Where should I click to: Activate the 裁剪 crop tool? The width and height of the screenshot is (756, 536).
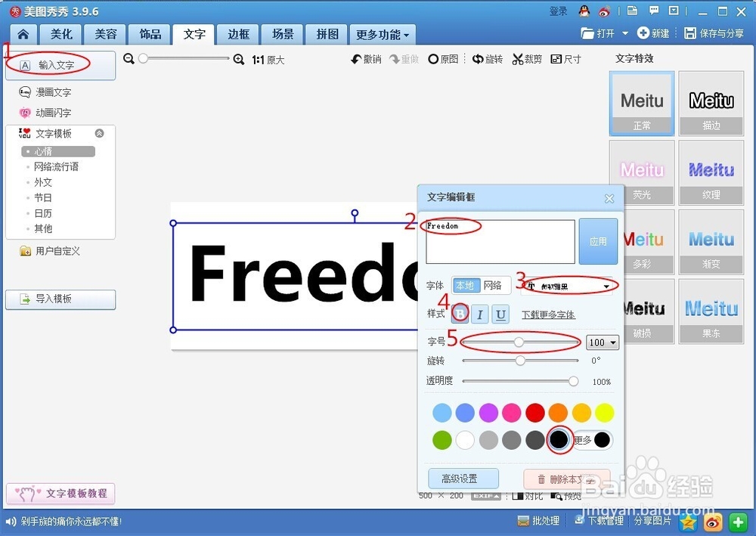coord(527,58)
